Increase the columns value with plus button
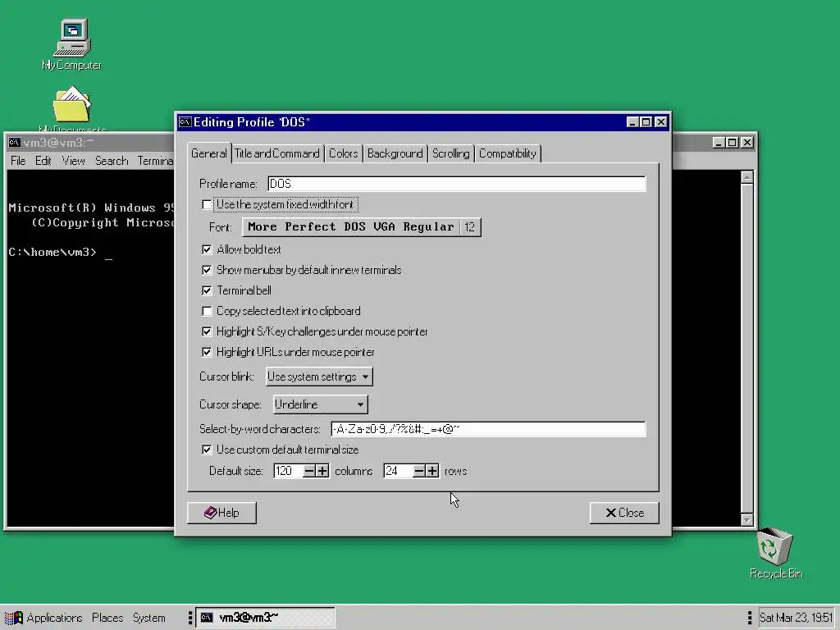 322,471
